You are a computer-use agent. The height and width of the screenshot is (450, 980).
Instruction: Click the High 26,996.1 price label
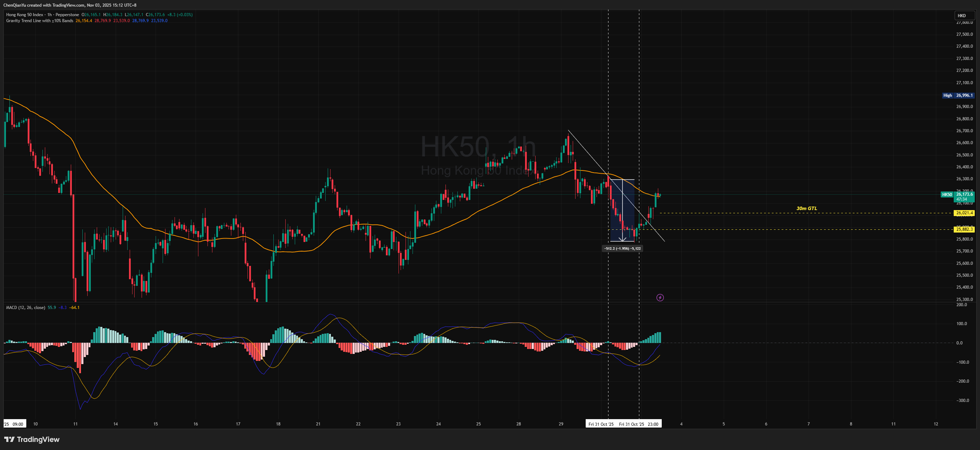[958, 95]
